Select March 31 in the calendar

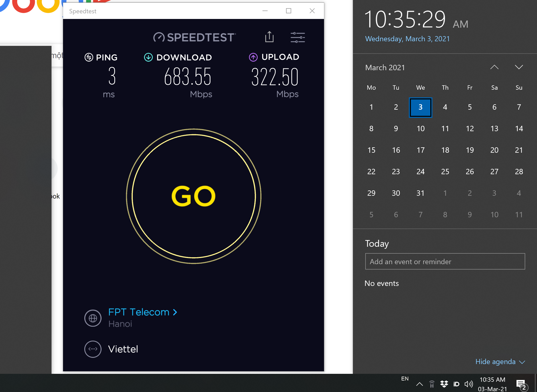click(421, 193)
